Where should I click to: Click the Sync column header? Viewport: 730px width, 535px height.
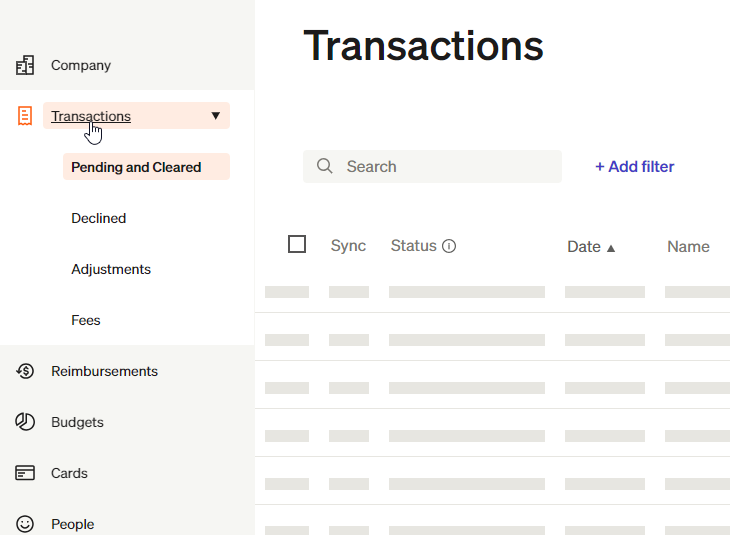pos(348,246)
